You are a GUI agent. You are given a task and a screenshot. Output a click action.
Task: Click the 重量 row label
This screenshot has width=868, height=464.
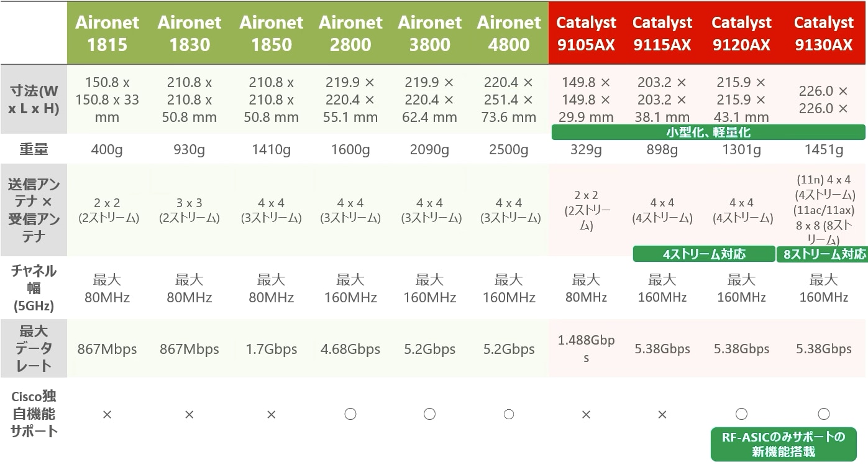(x=34, y=149)
